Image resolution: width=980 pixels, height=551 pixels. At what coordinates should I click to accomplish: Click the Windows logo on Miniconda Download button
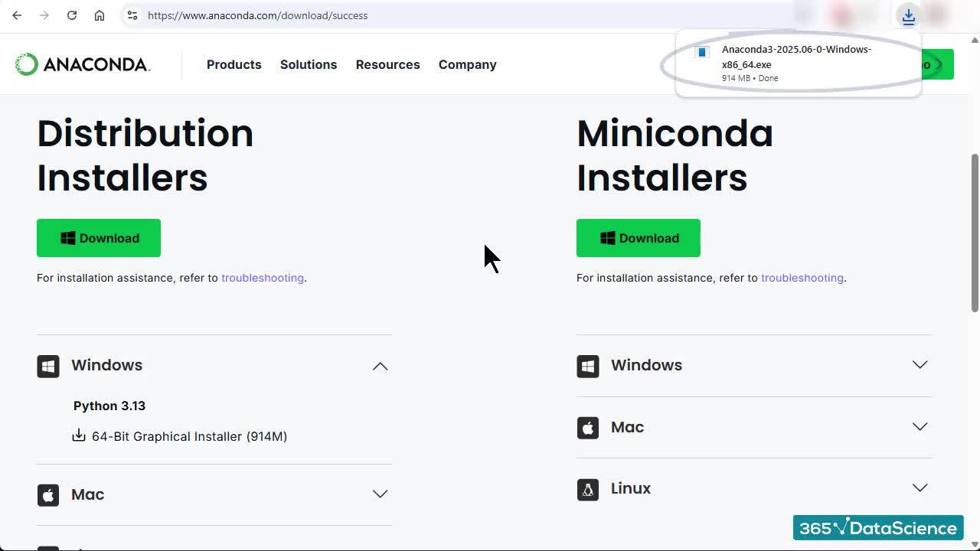607,237
